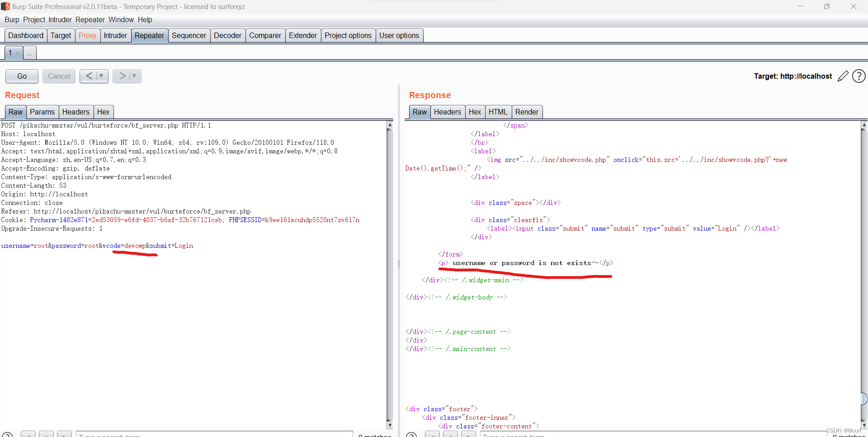Go back in request history
Screen dimensions: 868x437
(89, 76)
